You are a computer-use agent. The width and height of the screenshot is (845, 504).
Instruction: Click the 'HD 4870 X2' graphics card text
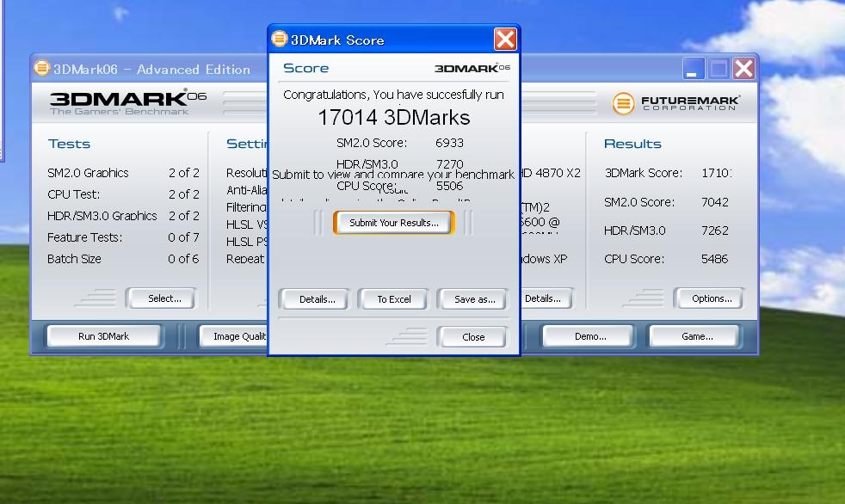pyautogui.click(x=550, y=173)
